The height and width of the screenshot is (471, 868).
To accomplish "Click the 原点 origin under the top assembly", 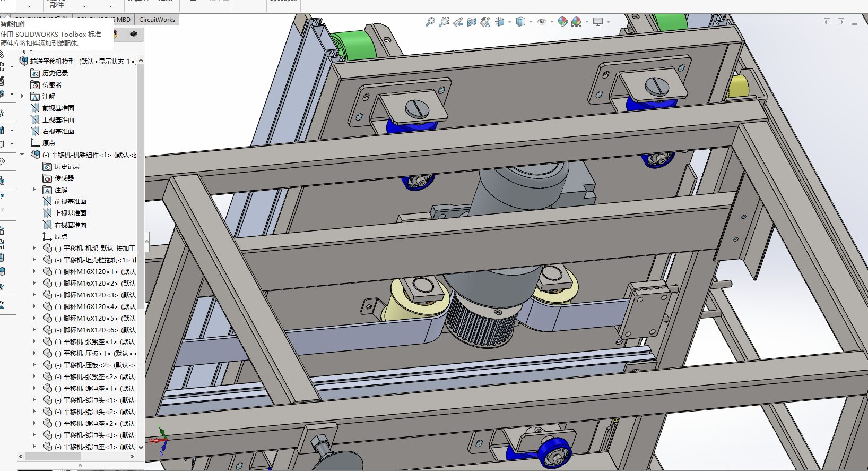I will click(43, 143).
